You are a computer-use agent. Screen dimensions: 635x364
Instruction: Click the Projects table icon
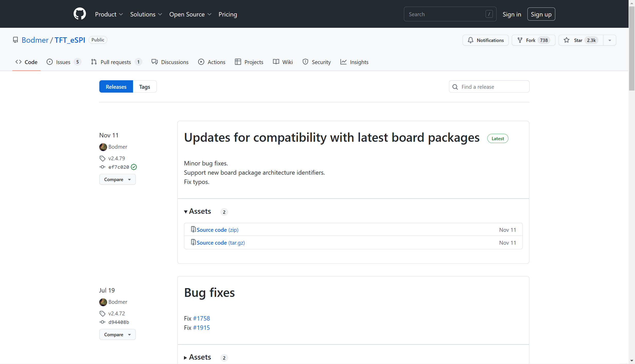tap(238, 62)
